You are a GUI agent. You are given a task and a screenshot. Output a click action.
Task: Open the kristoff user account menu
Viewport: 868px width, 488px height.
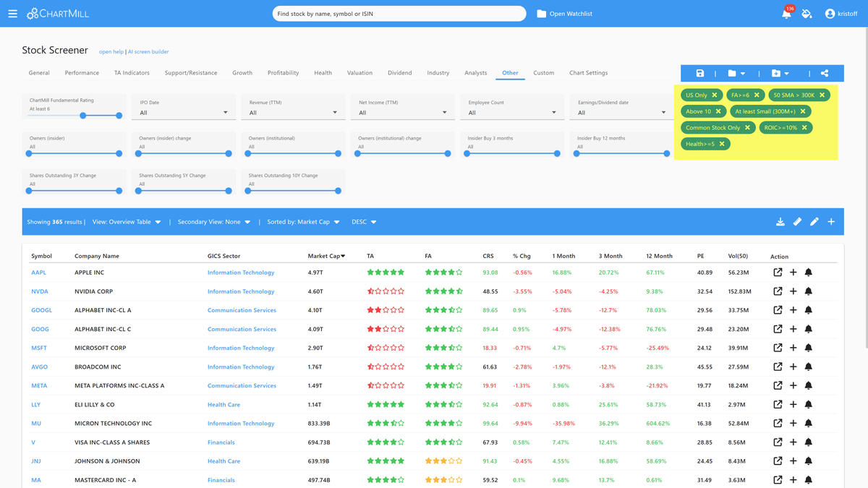[841, 14]
